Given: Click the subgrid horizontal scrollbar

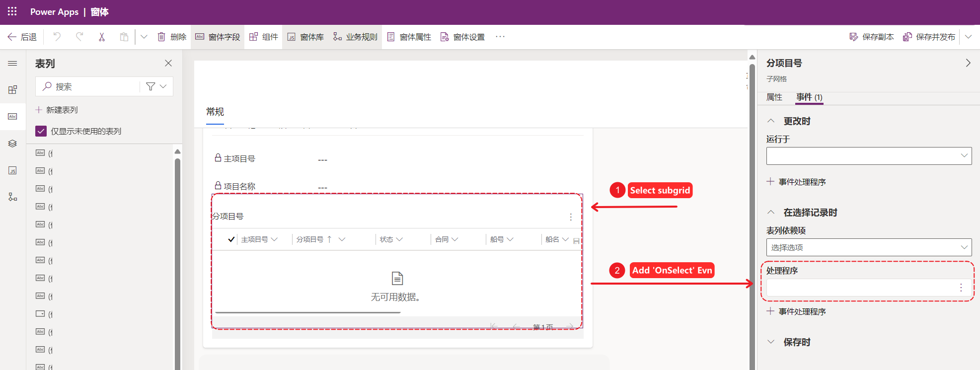Looking at the screenshot, I should 308,312.
